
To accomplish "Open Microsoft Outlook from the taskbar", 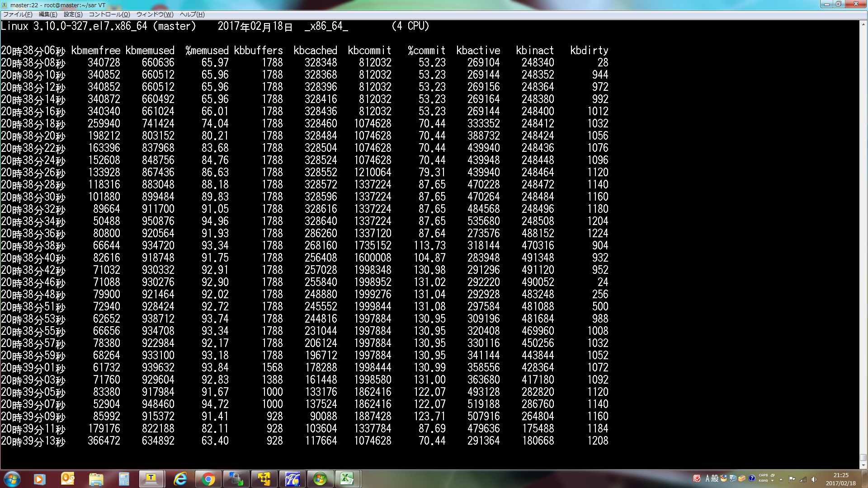I will coord(67,479).
